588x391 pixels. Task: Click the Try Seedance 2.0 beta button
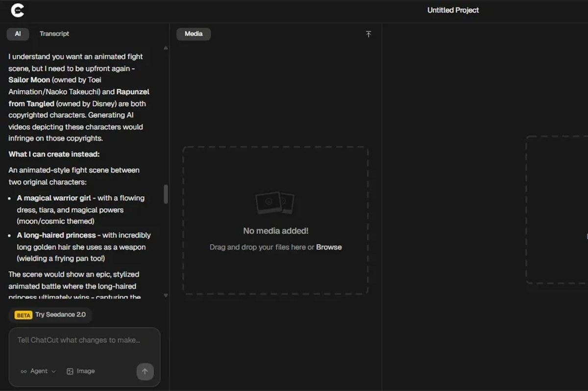pyautogui.click(x=50, y=315)
